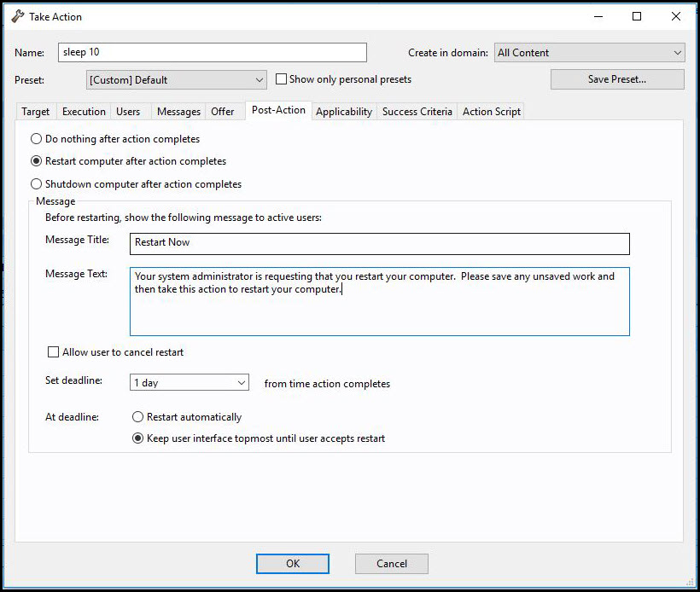Viewport: 700px width, 592px height.
Task: Check Show only personal presets
Action: click(x=282, y=79)
